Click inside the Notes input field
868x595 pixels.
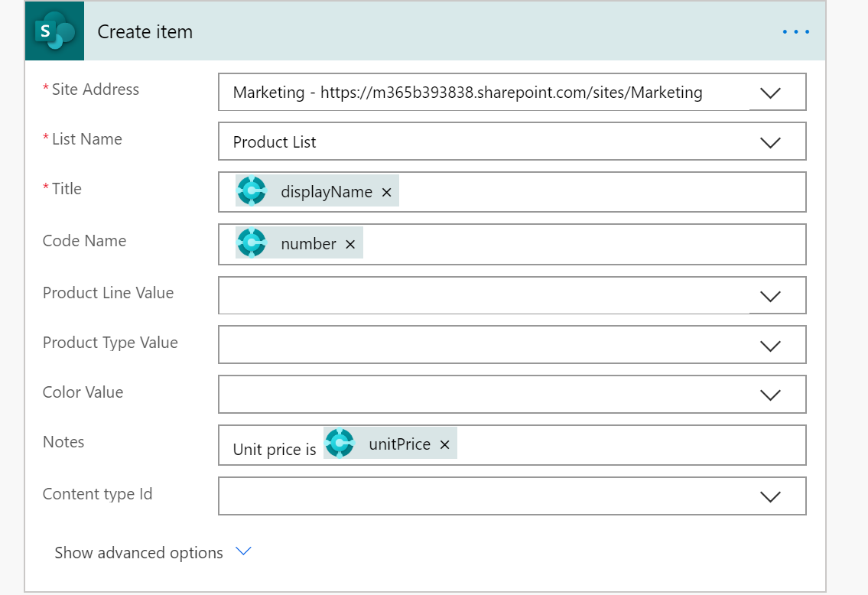(x=512, y=445)
